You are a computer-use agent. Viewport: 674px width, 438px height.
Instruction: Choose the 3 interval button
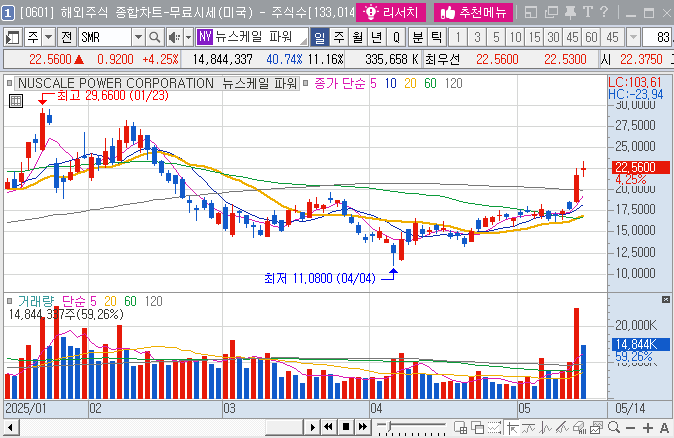tap(477, 38)
